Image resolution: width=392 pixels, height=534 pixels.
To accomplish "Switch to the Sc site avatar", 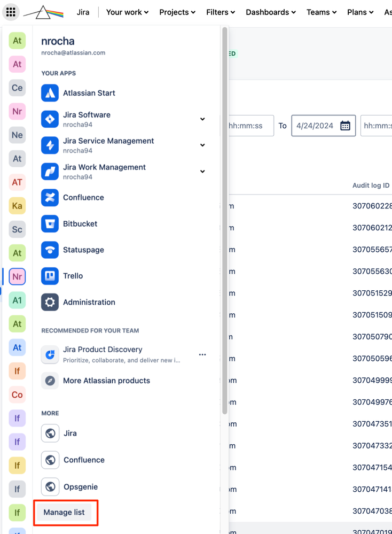I will point(17,229).
